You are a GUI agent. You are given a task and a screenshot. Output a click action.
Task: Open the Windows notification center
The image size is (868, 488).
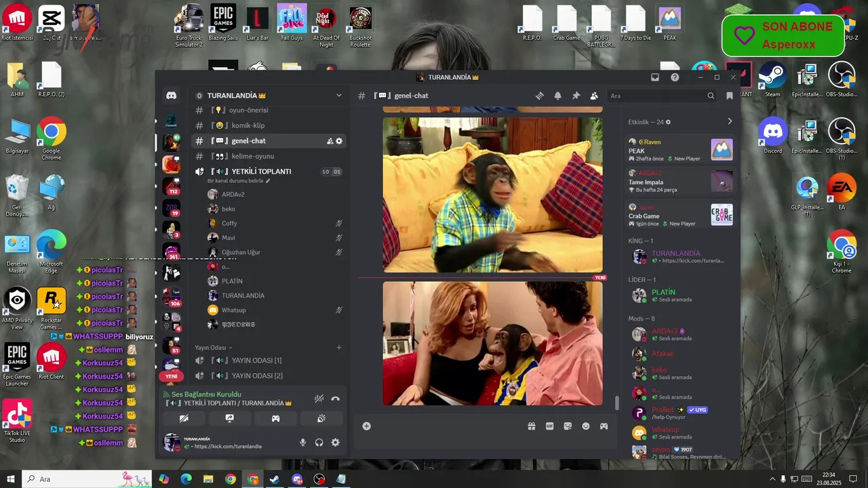click(853, 479)
